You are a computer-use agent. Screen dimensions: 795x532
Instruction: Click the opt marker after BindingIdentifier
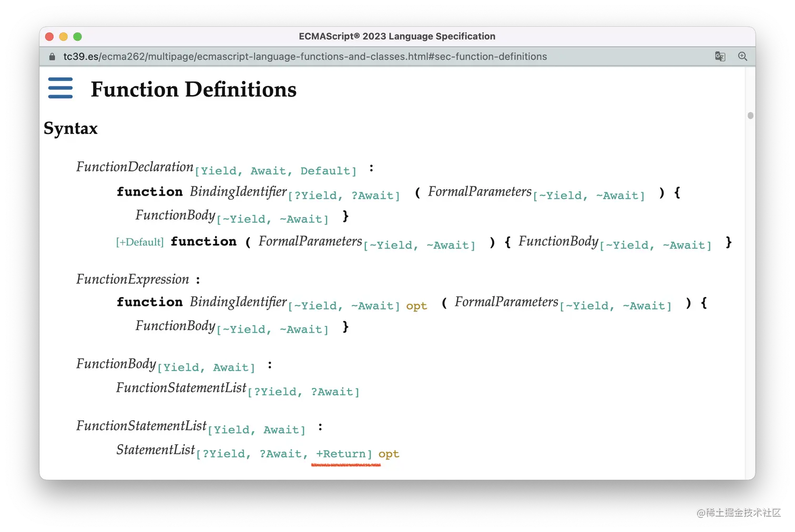416,305
